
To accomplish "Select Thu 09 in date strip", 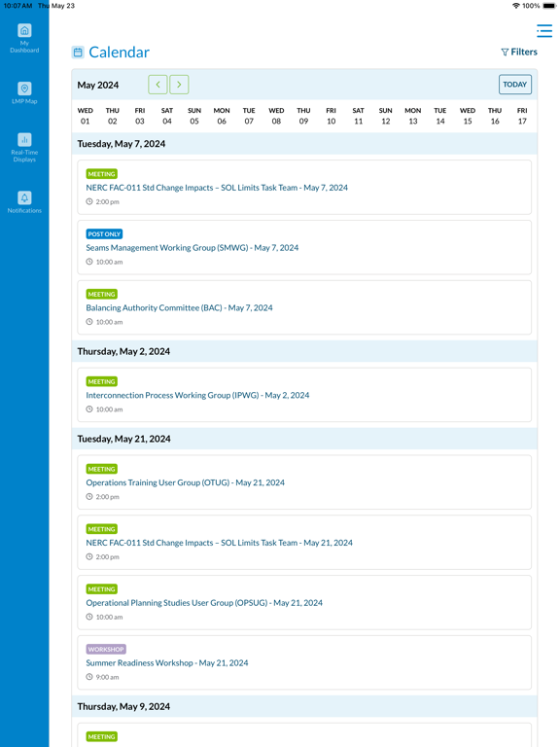I will coord(303,116).
